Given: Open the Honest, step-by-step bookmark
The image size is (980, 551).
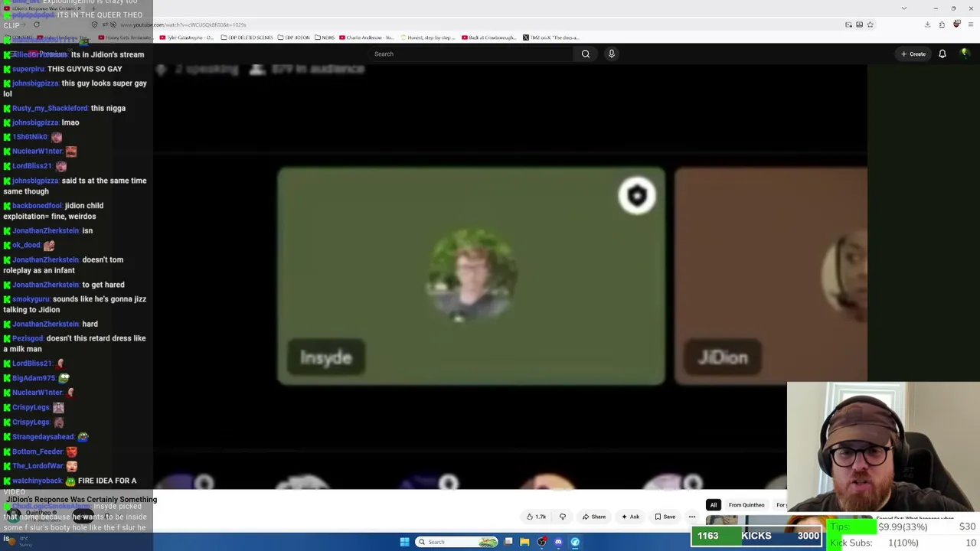Looking at the screenshot, I should click(427, 37).
